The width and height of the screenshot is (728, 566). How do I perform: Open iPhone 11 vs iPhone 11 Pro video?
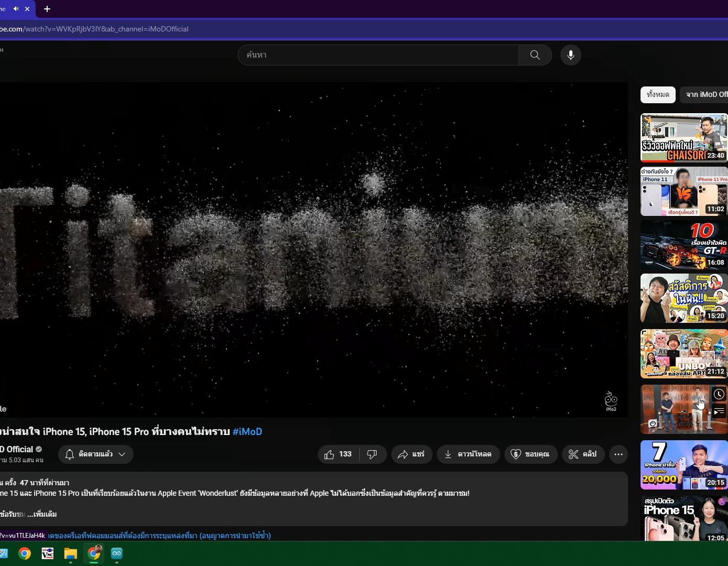(684, 191)
